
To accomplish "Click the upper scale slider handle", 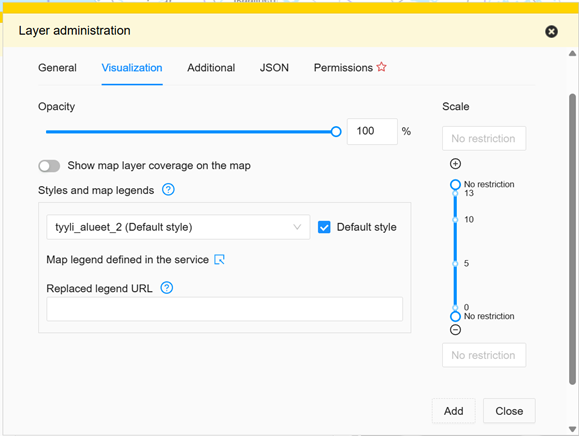I will tap(455, 184).
